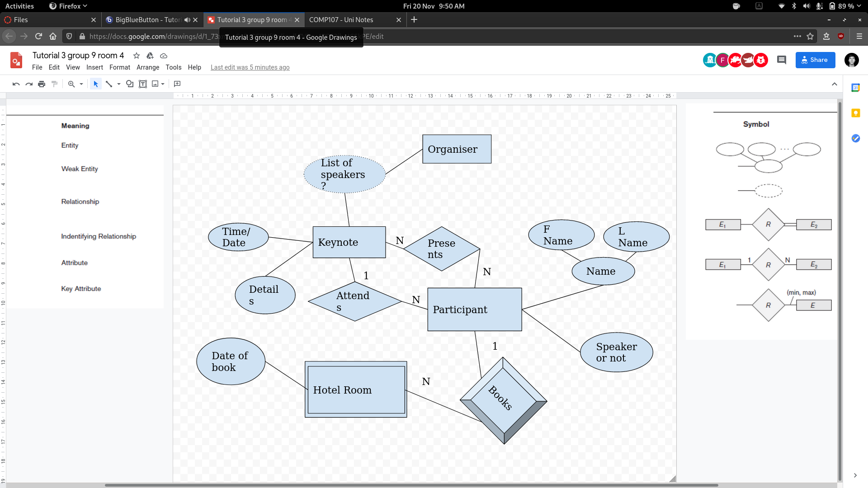This screenshot has width=868, height=488.
Task: Toggle the bookmark star for current page
Action: click(x=811, y=36)
